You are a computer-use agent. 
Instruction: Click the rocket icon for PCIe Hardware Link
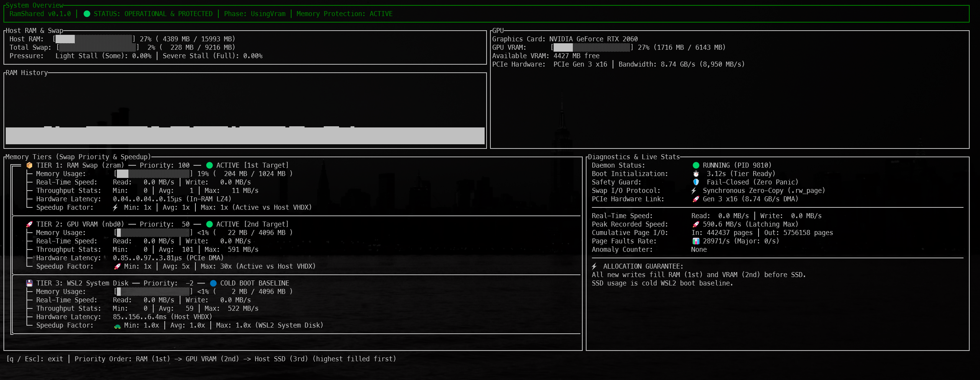point(696,199)
